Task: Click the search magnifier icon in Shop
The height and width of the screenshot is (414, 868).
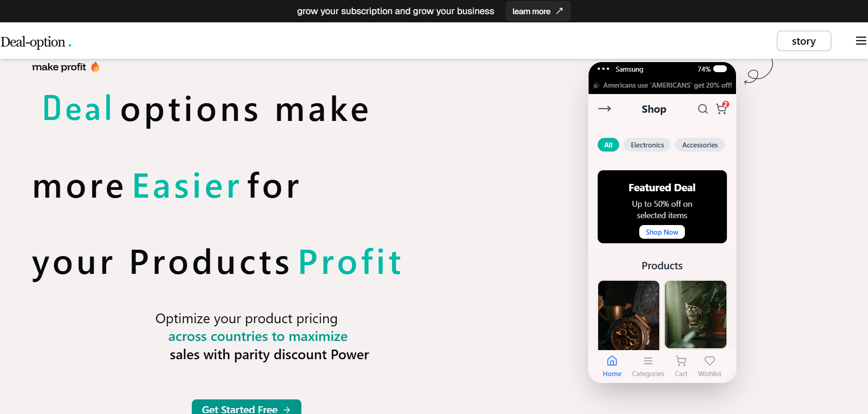Action: tap(703, 109)
